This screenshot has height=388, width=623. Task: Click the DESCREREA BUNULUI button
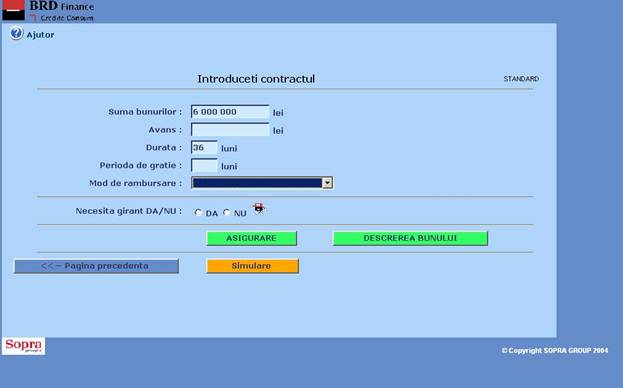click(x=410, y=238)
